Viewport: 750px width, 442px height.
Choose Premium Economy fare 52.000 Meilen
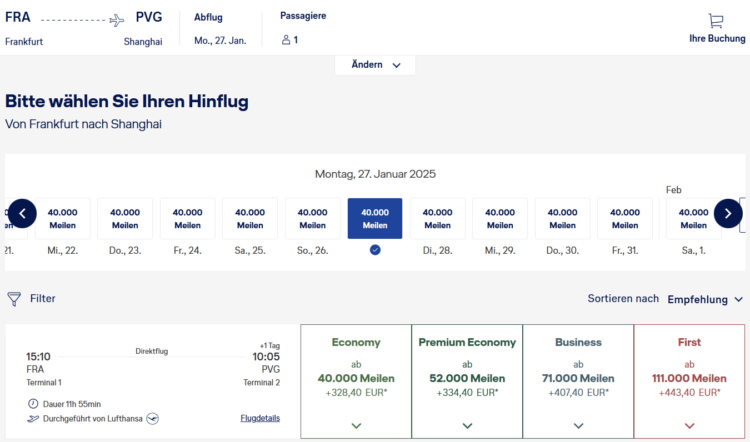point(467,381)
